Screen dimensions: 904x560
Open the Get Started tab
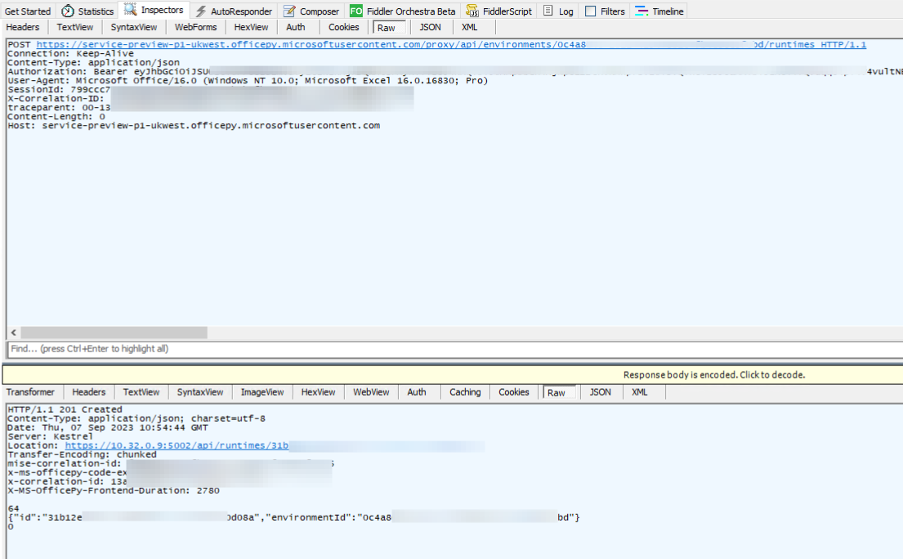point(28,11)
